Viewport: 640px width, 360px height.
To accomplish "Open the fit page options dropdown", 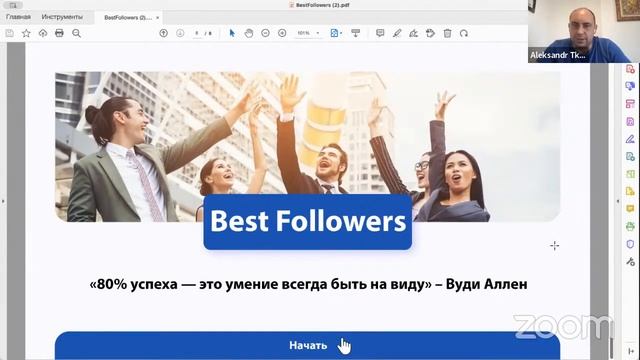I will click(x=336, y=33).
